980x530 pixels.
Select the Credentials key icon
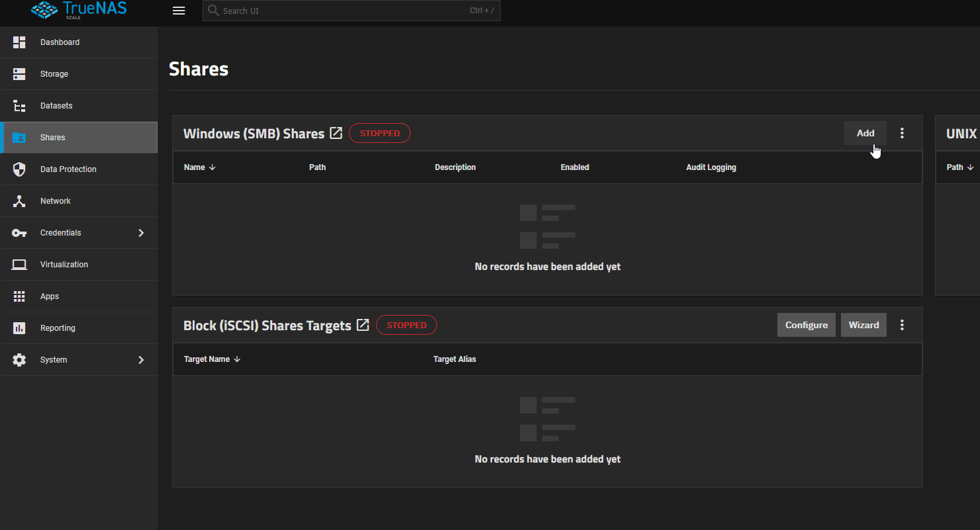[19, 232]
